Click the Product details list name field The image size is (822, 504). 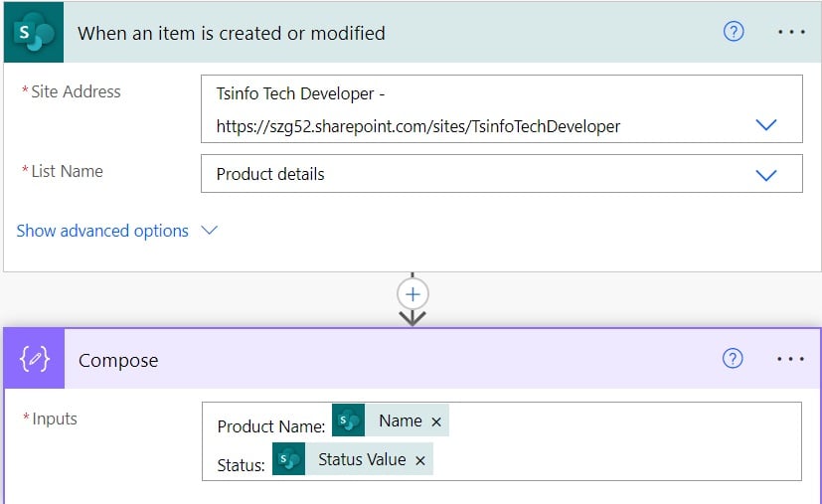(x=502, y=174)
